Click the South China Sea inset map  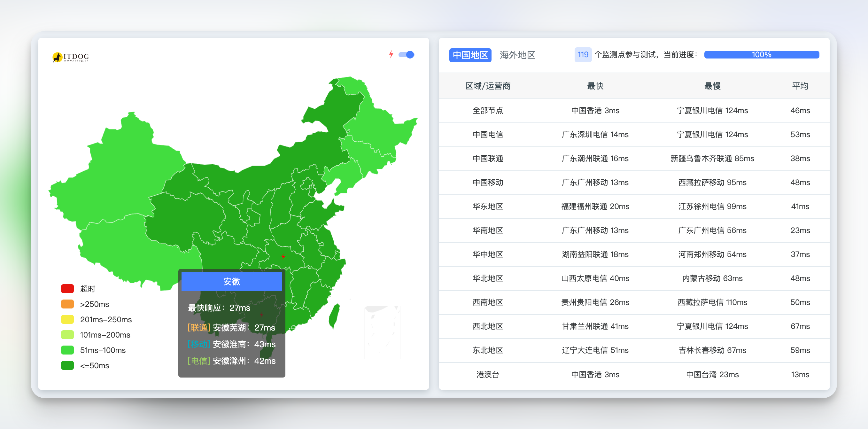click(x=383, y=332)
